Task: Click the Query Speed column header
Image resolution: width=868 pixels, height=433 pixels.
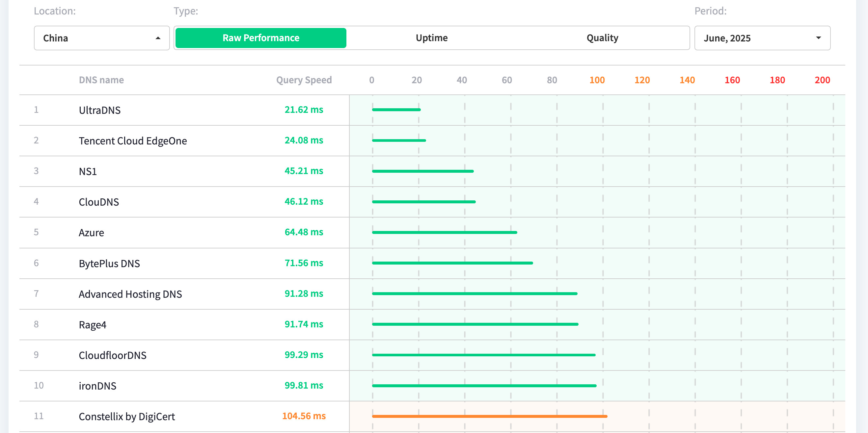Action: (x=304, y=80)
